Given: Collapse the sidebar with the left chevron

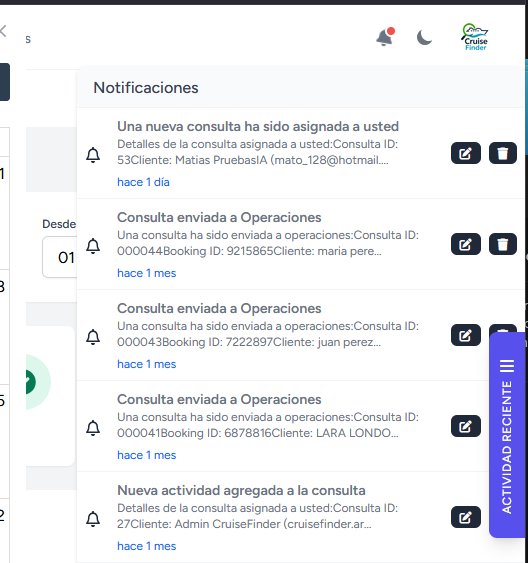Looking at the screenshot, I should click(3, 31).
